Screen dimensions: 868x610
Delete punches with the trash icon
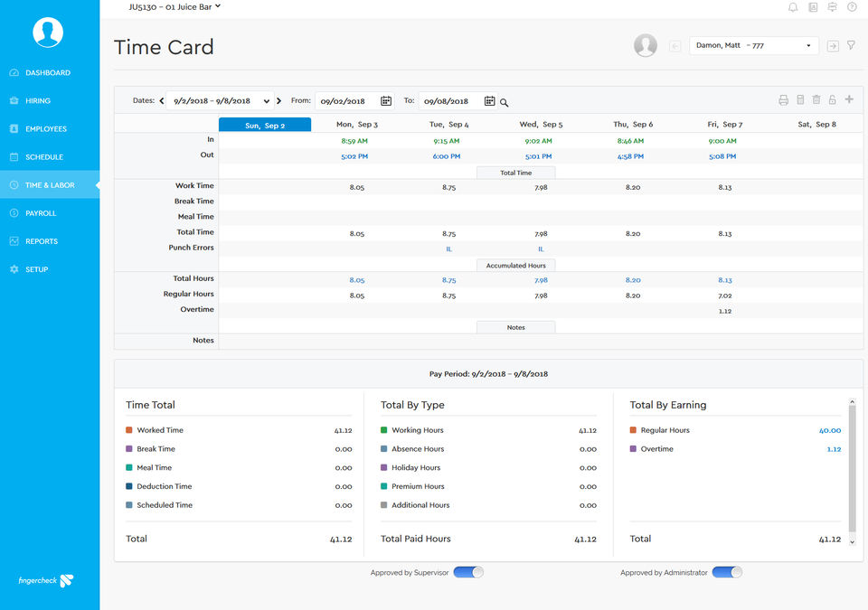tap(816, 99)
